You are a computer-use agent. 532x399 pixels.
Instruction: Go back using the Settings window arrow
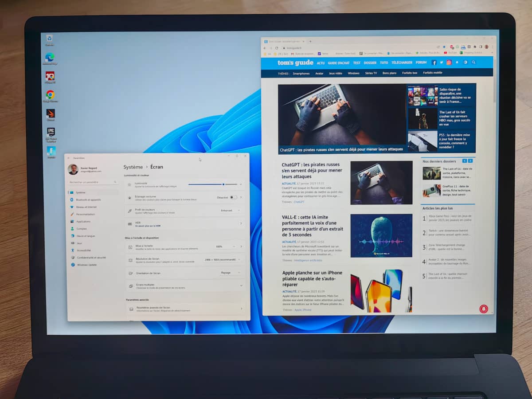click(x=69, y=158)
